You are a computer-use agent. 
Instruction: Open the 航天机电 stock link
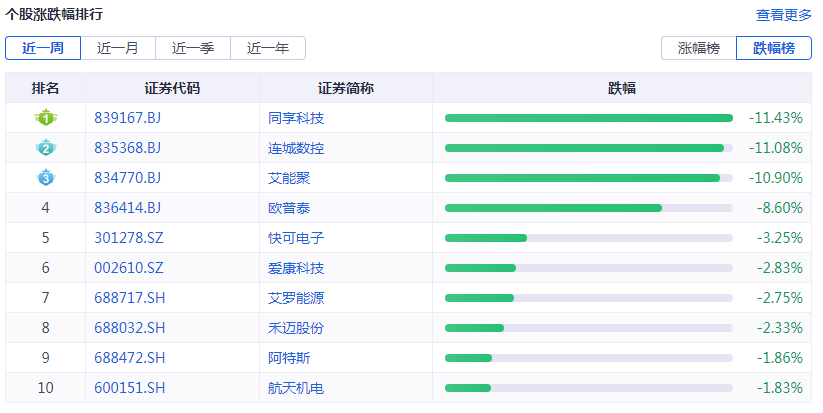click(296, 388)
